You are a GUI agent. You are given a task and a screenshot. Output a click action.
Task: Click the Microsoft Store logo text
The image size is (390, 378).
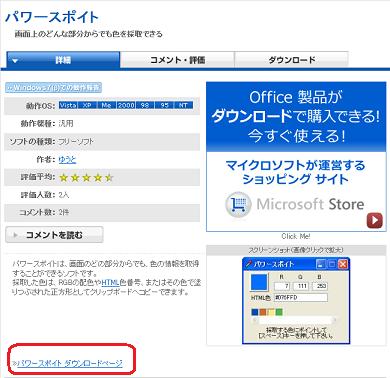(x=310, y=204)
